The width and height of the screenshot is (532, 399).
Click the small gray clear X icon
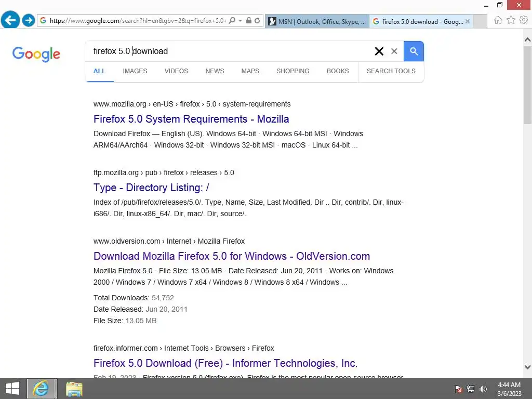(x=394, y=51)
